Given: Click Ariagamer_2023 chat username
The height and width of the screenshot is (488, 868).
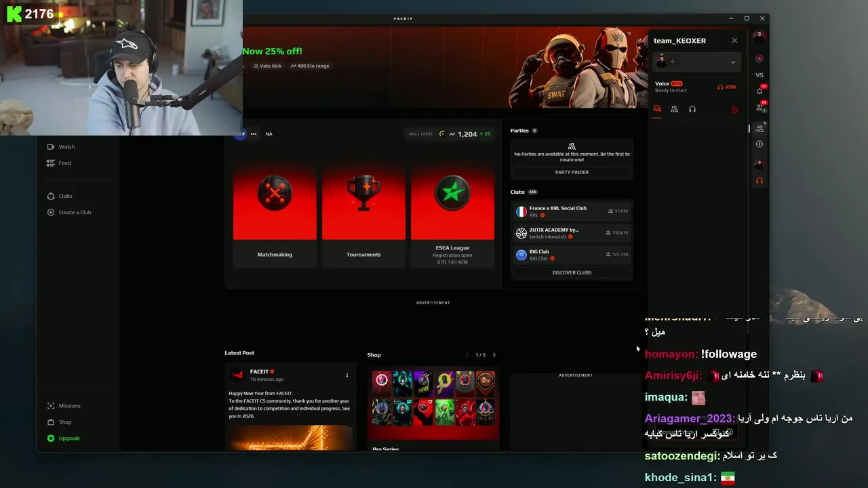Looking at the screenshot, I should pos(690,419).
